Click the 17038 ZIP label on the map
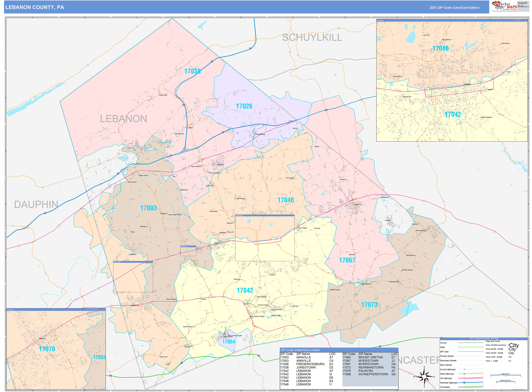This screenshot has height=392, width=532. (x=193, y=71)
